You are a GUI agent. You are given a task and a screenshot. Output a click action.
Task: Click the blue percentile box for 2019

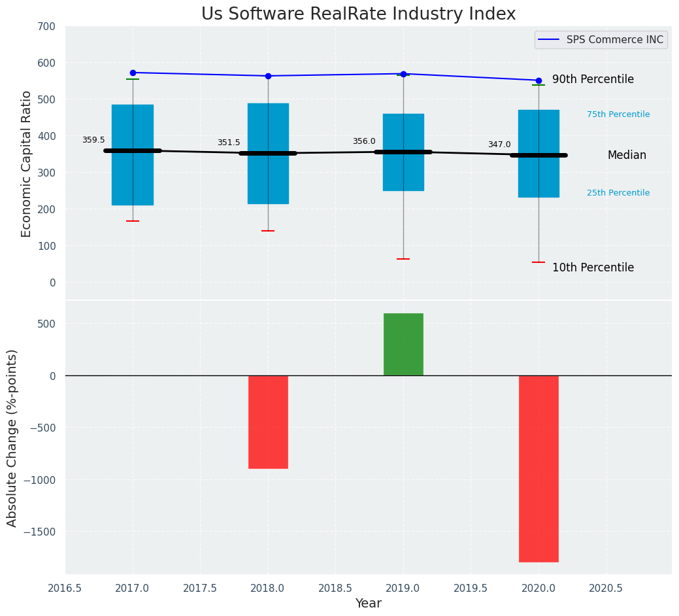(404, 152)
